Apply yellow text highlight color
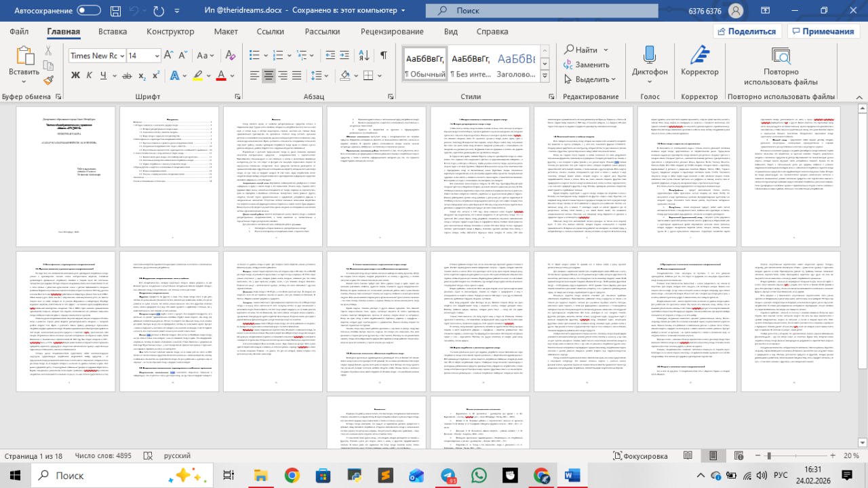This screenshot has height=488, width=868. tap(197, 75)
